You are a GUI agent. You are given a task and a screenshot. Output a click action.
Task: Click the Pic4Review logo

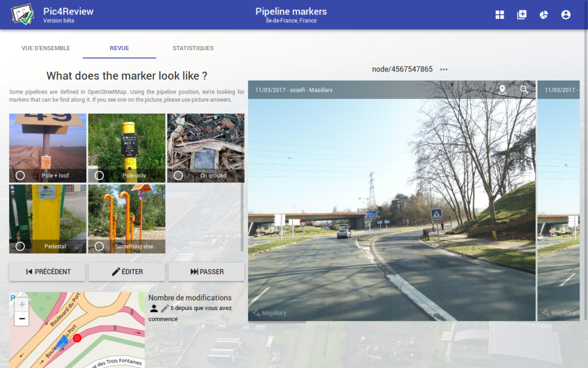click(x=23, y=14)
